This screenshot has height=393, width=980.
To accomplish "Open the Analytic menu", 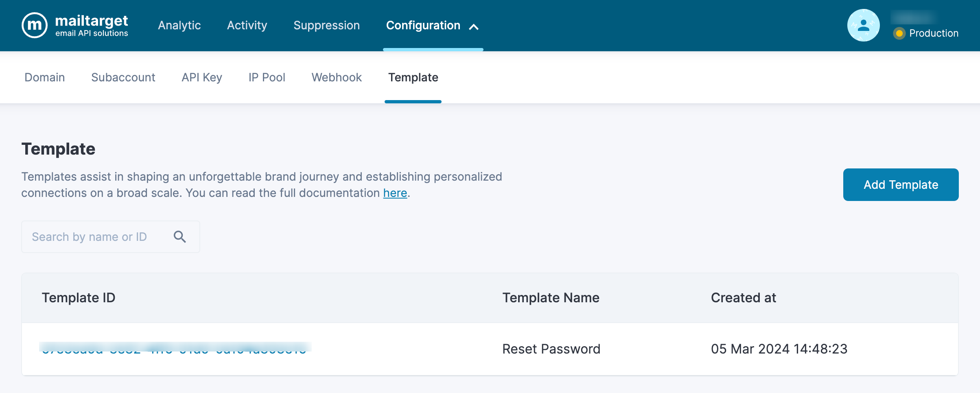I will [x=179, y=25].
